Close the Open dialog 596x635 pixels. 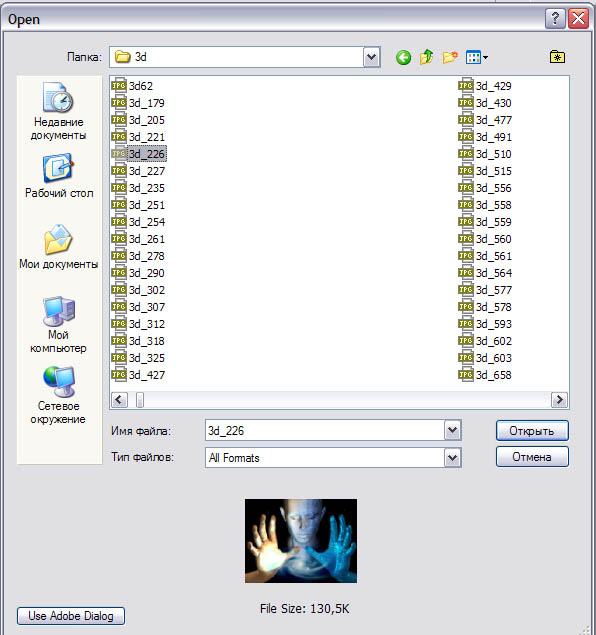[x=578, y=19]
